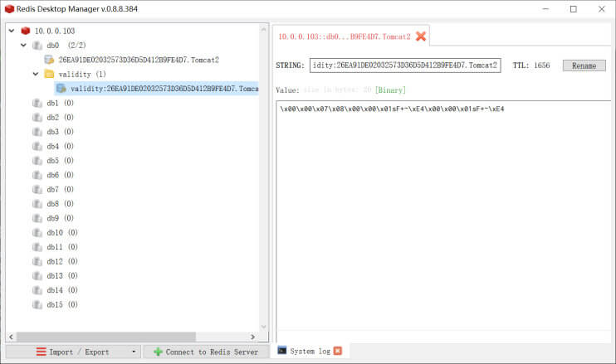Click the db6 database icon

coord(37,175)
